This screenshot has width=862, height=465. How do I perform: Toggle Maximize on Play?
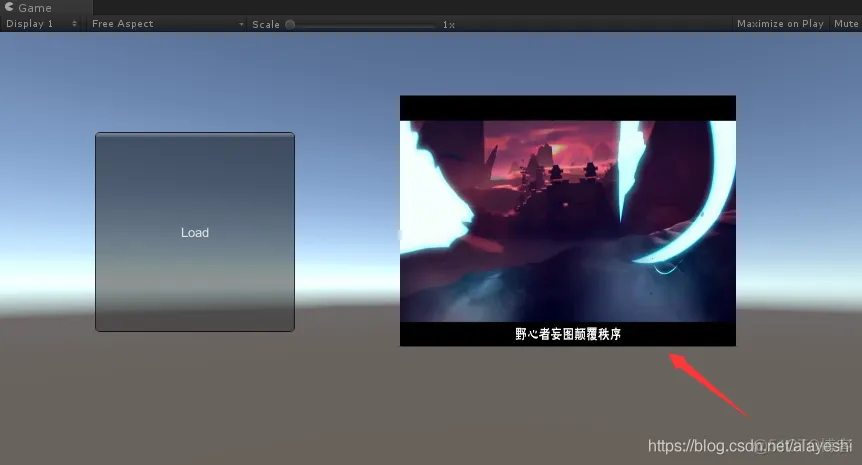[x=780, y=24]
